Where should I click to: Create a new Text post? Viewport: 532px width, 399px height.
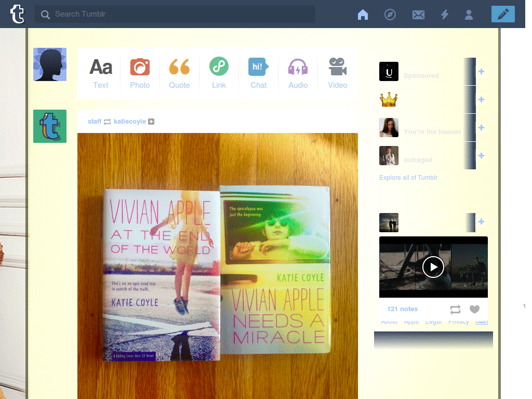pos(101,73)
